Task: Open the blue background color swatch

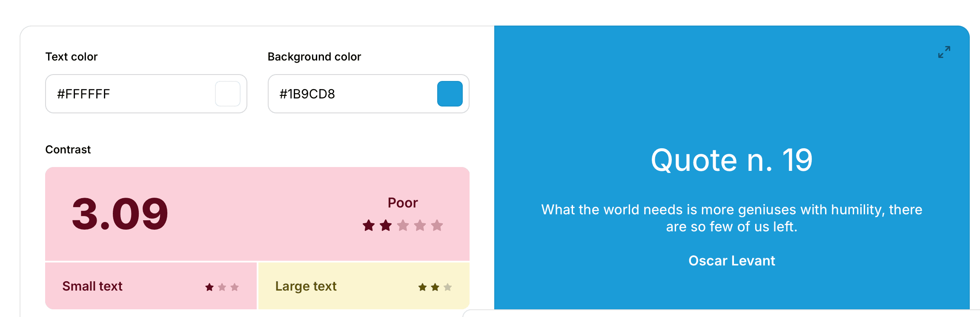Action: click(x=450, y=94)
